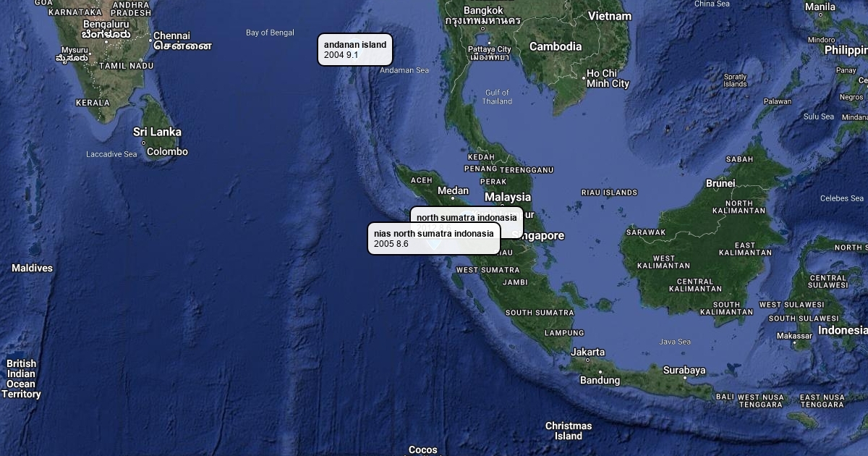
Task: Select the Laccadive Sea label
Action: point(111,154)
